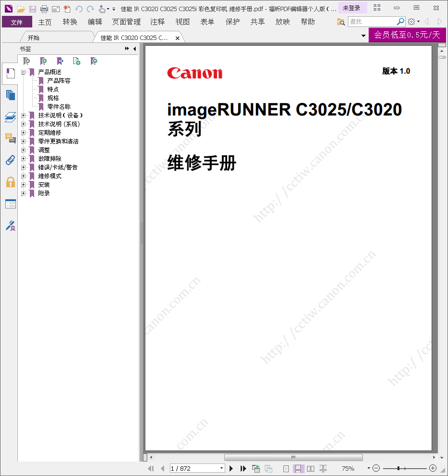Open the Comments panel icon
The height and width of the screenshot is (476, 448).
point(10,138)
